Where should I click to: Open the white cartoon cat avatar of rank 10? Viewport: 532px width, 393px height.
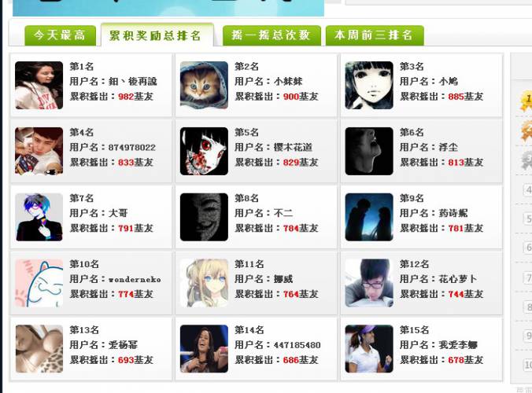[39, 283]
